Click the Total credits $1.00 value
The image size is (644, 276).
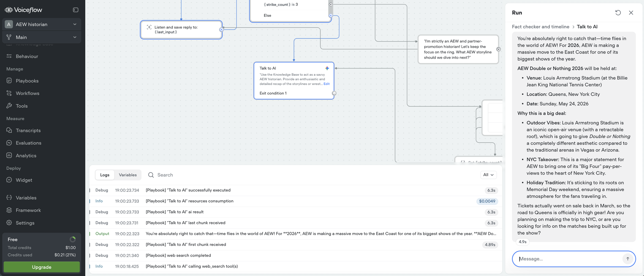point(70,248)
